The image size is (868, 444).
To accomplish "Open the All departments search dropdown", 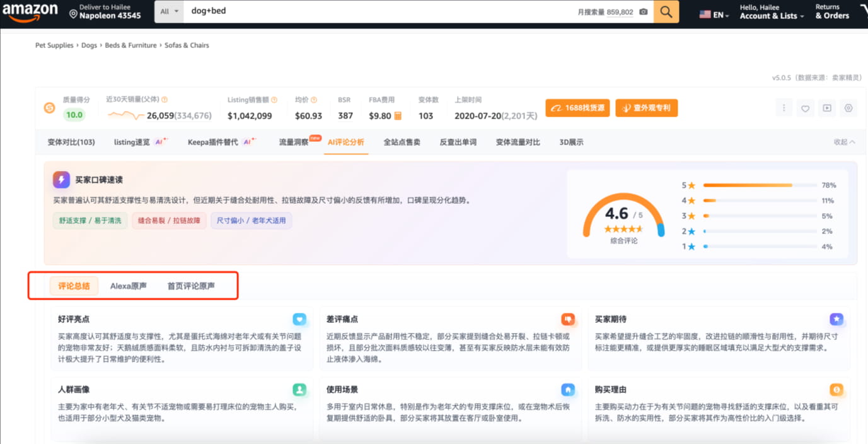I will (x=169, y=11).
